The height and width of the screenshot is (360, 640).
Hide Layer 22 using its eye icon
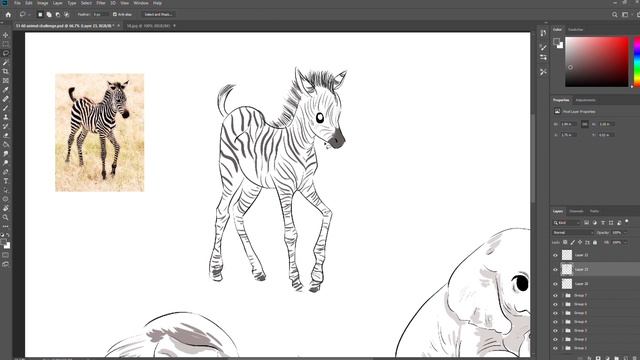(555, 255)
